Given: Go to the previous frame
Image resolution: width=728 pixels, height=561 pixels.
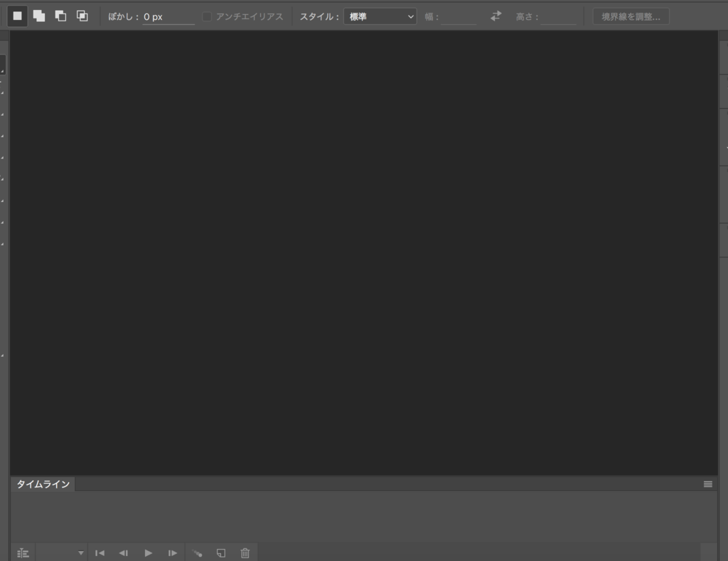Looking at the screenshot, I should click(x=124, y=552).
